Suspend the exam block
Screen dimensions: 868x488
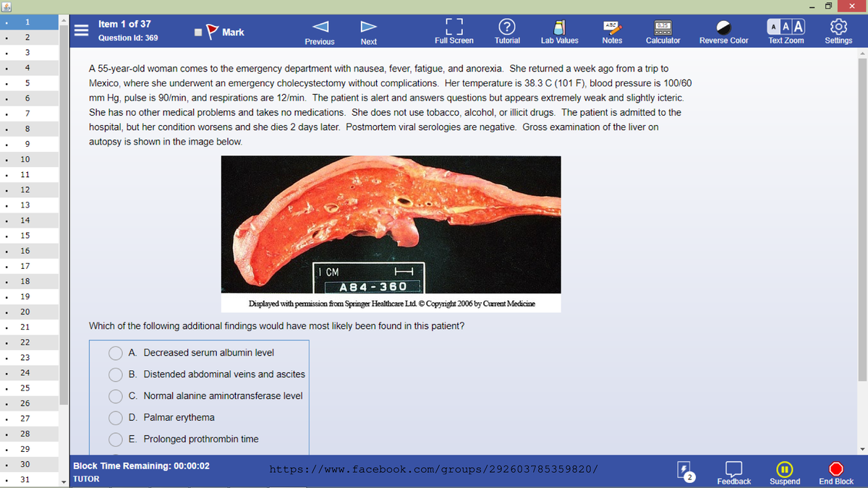(785, 471)
